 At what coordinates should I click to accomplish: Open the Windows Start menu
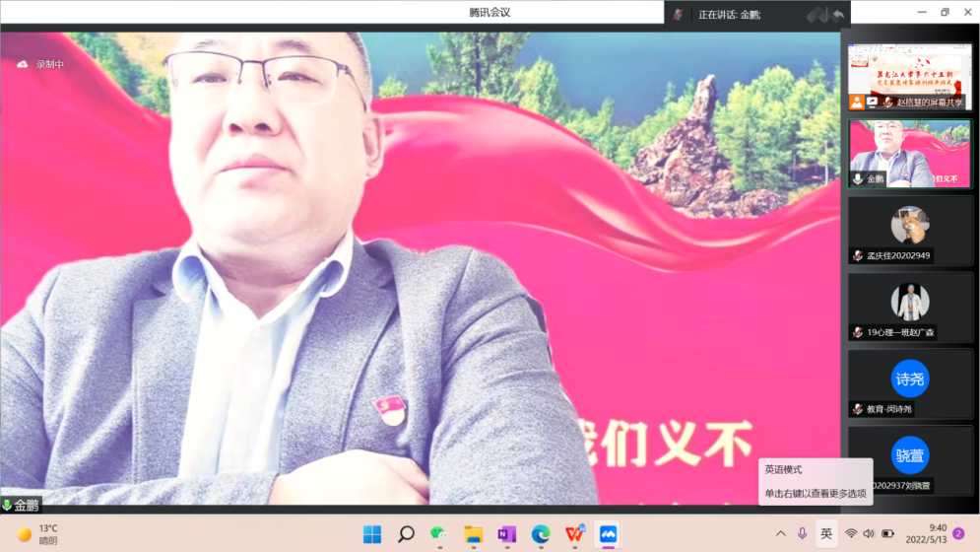click(372, 534)
